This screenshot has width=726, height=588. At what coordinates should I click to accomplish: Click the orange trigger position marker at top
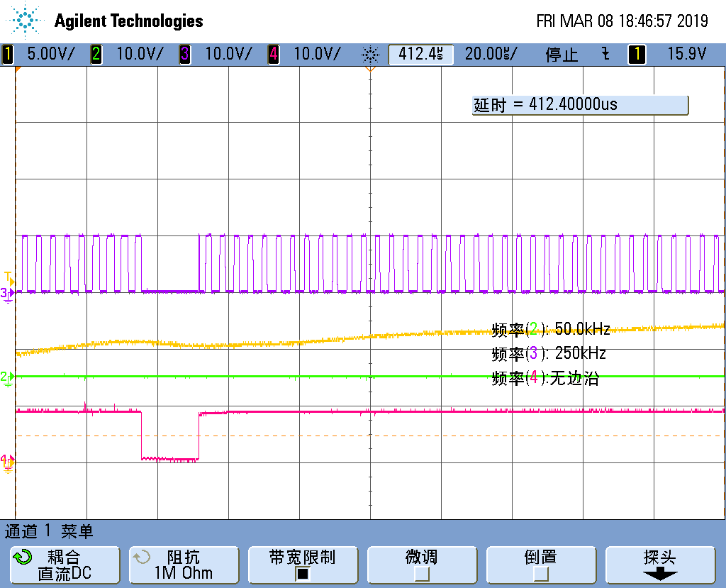(x=370, y=69)
